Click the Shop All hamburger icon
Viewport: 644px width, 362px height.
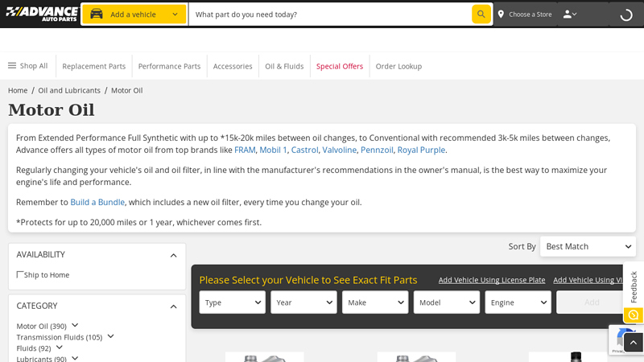coord(12,66)
